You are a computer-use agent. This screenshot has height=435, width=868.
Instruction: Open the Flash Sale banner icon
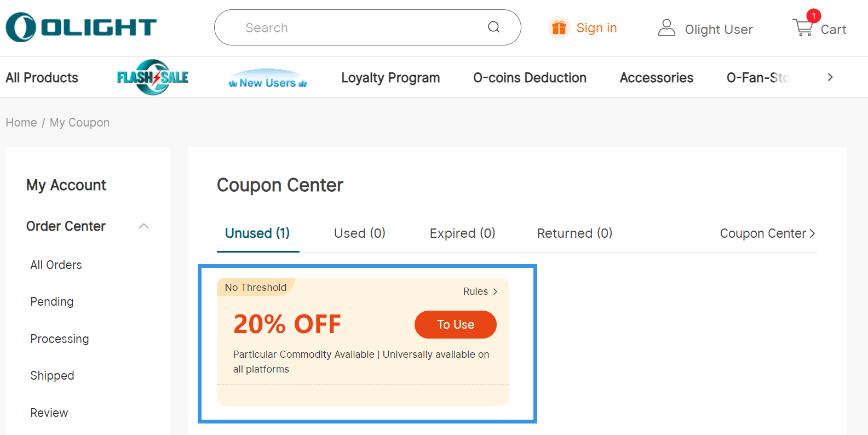153,77
